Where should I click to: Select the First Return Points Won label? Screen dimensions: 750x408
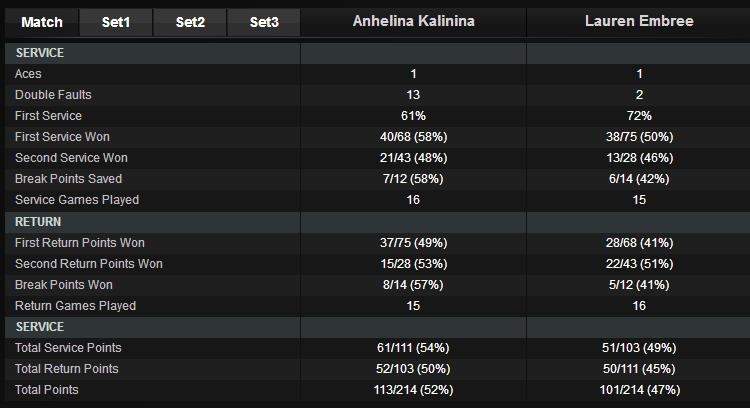click(x=79, y=243)
